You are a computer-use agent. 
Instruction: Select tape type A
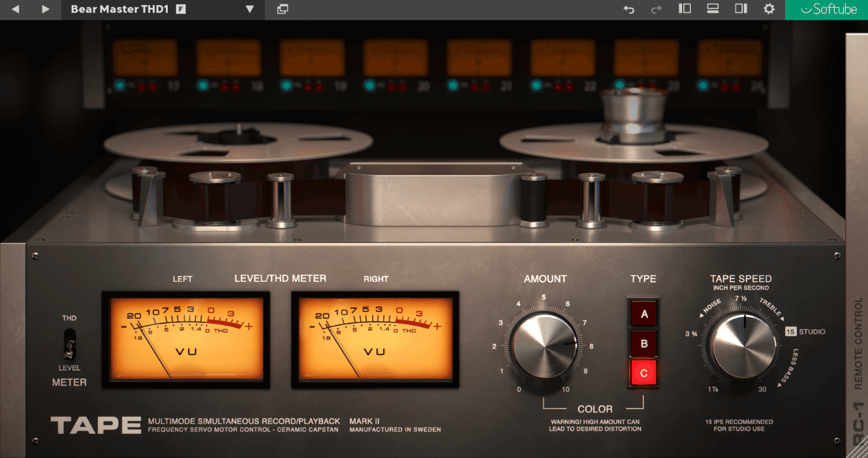[643, 314]
